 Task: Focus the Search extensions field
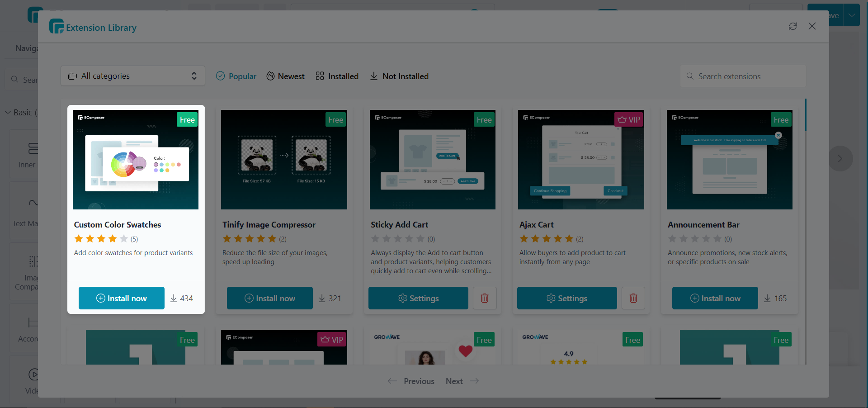pos(743,76)
